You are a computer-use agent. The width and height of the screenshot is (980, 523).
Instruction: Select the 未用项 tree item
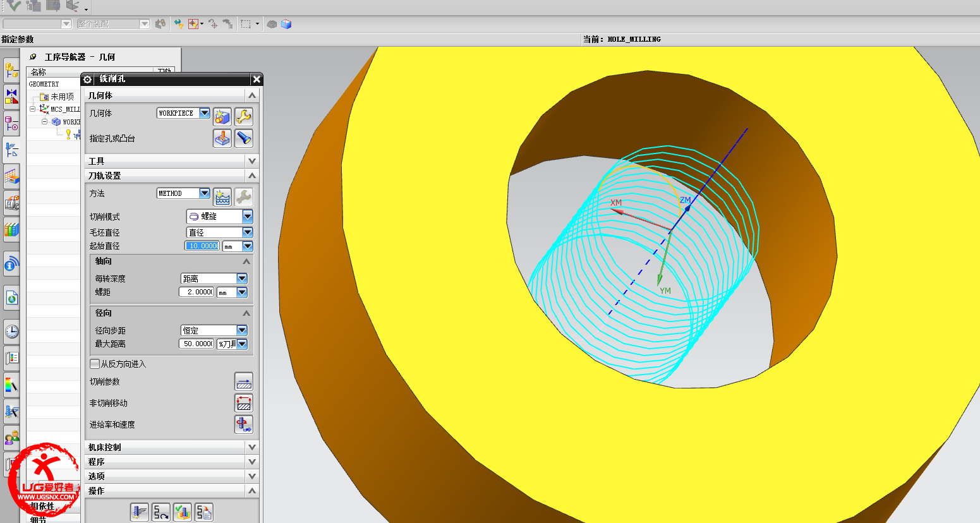click(62, 97)
